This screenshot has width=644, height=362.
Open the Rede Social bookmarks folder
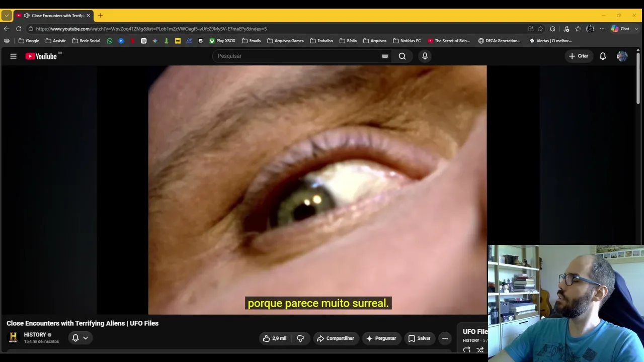point(86,41)
